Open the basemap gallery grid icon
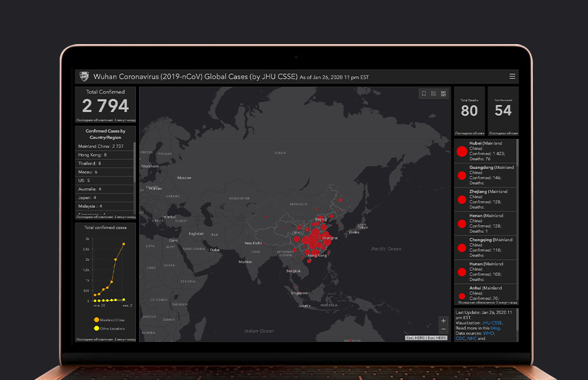This screenshot has height=380, width=588. (x=443, y=94)
